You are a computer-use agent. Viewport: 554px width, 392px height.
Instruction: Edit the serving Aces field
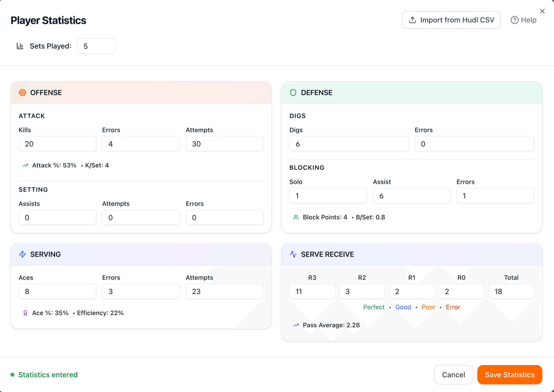(x=58, y=292)
